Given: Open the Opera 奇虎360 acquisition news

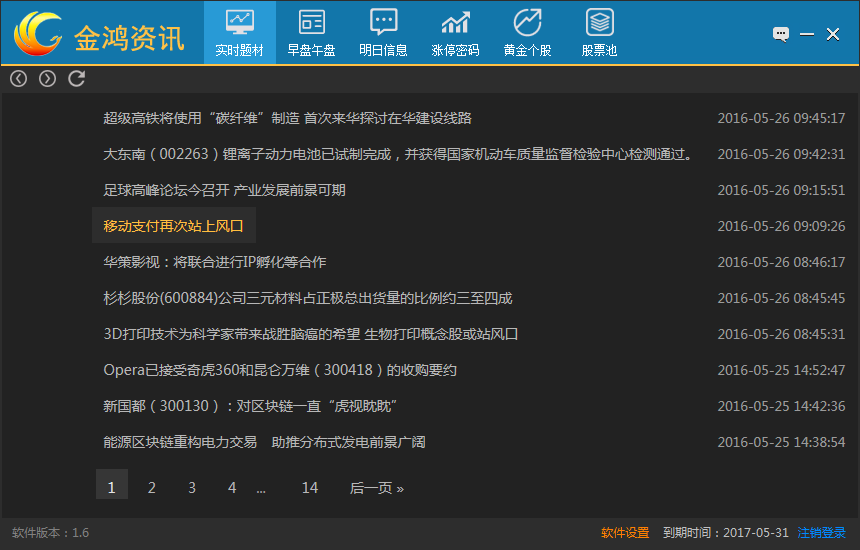Looking at the screenshot, I should [280, 370].
